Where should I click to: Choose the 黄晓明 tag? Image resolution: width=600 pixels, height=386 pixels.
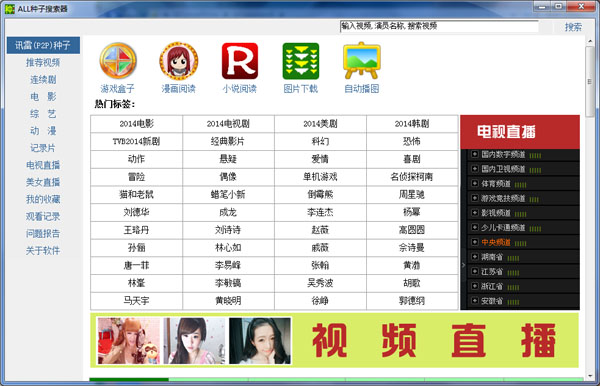[228, 301]
